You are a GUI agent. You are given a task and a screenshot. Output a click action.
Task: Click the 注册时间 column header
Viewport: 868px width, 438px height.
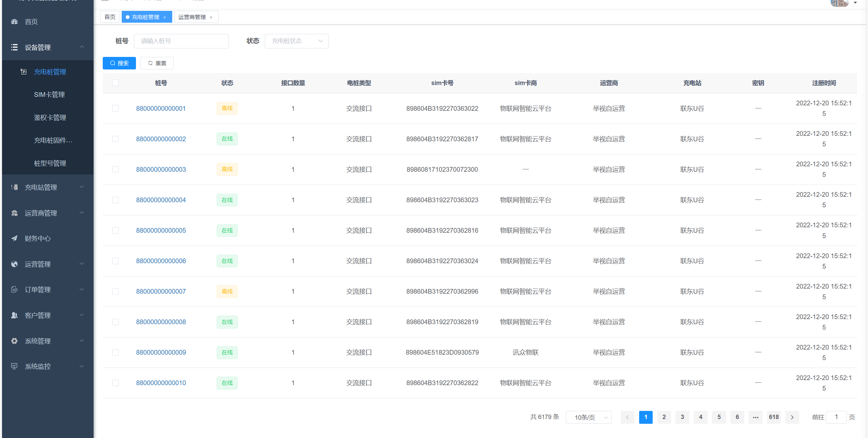pos(824,83)
